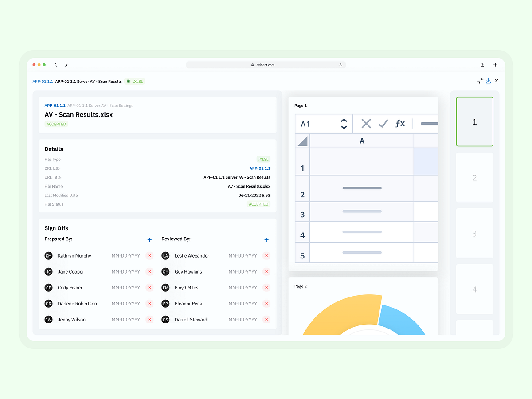Select all cells using the corner triangle icon
The width and height of the screenshot is (532, 399).
click(x=302, y=141)
